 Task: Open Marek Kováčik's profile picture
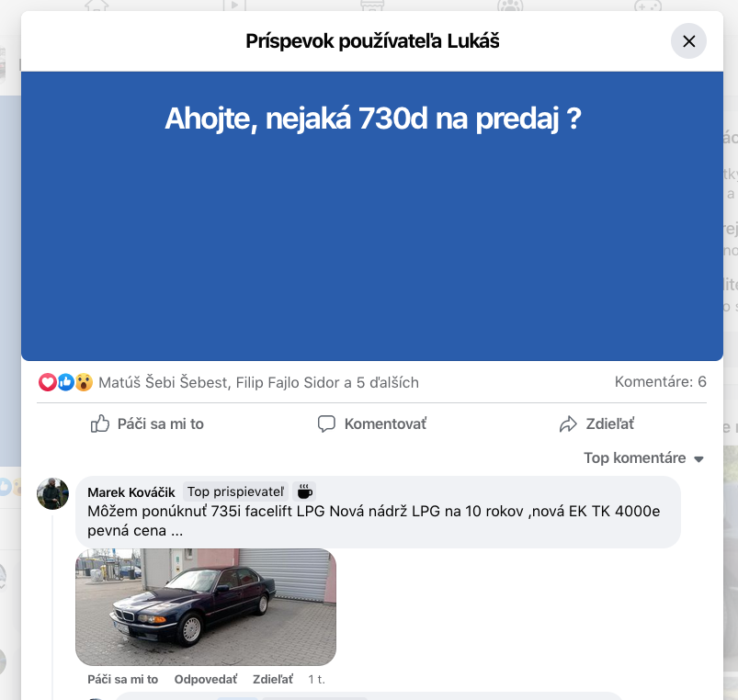(x=52, y=493)
